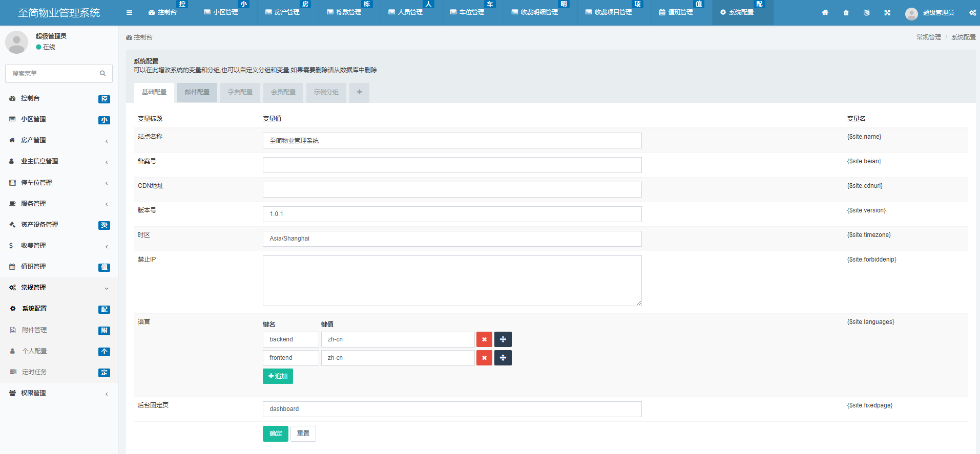This screenshot has height=454, width=980.
Task: Click the 小区管理 icon in sidebar
Action: point(12,119)
